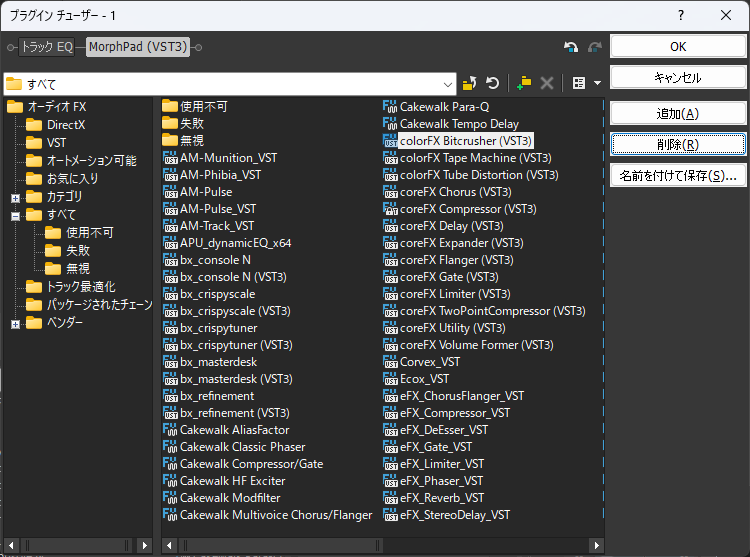Click colorFX Bitcrusher (VST3) icon
750x557 pixels.
coord(390,141)
